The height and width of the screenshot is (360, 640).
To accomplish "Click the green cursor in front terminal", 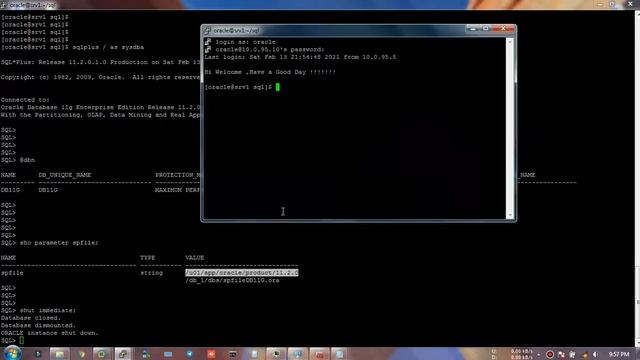I will [x=278, y=87].
